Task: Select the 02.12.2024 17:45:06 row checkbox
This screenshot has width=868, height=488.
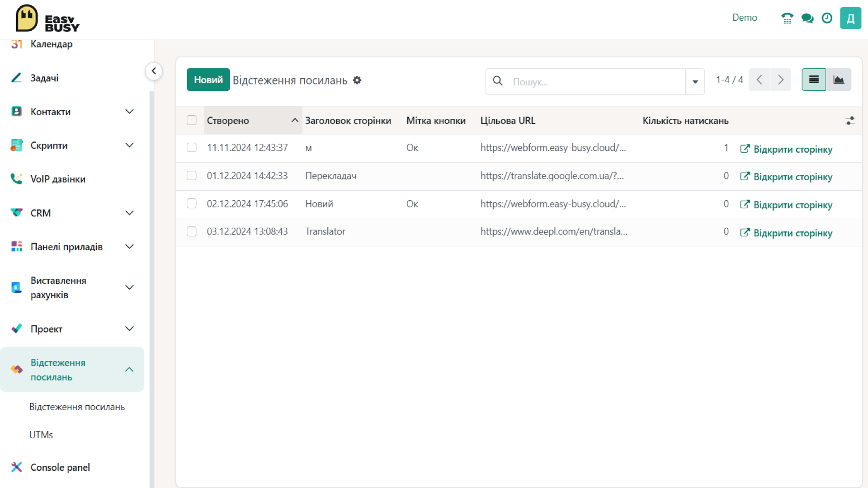Action: 192,203
